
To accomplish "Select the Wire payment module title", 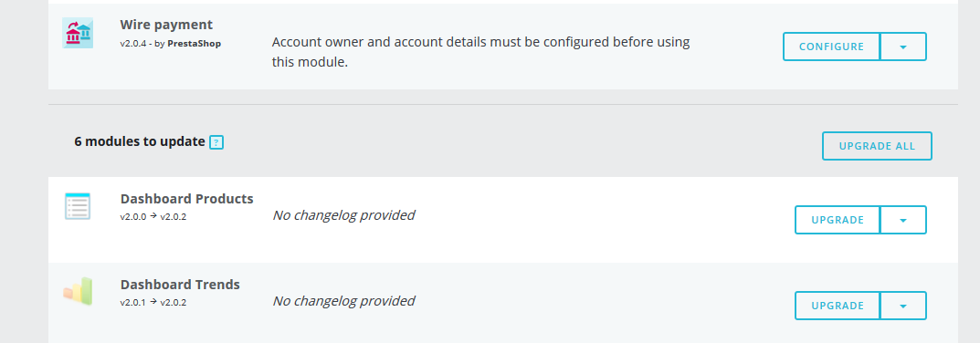I will coord(166,25).
